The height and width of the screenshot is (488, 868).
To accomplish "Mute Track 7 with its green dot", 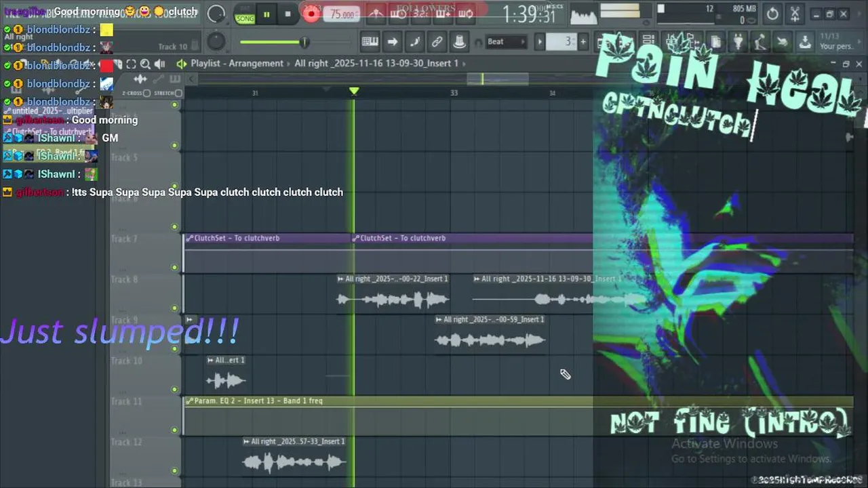I will (x=174, y=268).
